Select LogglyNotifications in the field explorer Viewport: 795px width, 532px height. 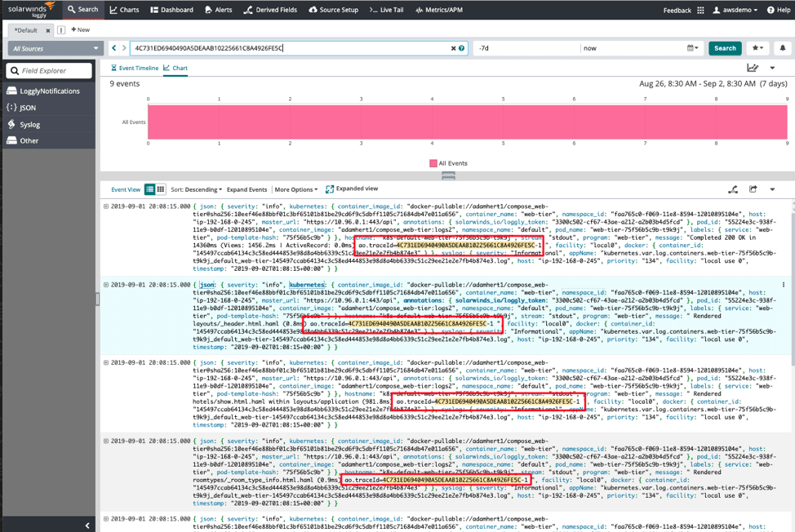[x=49, y=91]
